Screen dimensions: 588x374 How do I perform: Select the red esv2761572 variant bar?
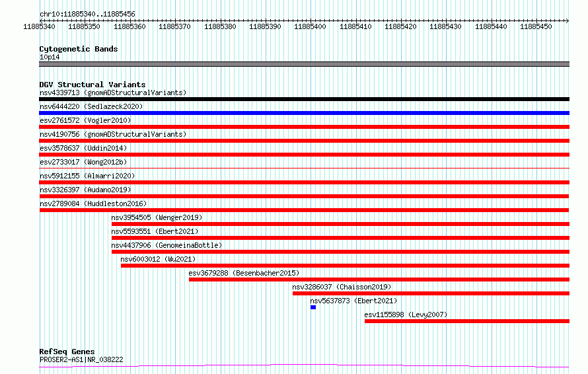coord(304,127)
